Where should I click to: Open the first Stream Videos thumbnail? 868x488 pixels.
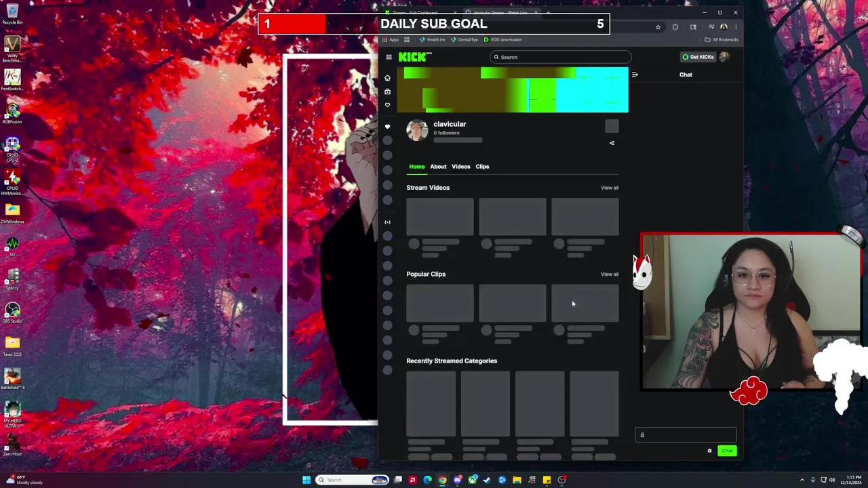440,217
